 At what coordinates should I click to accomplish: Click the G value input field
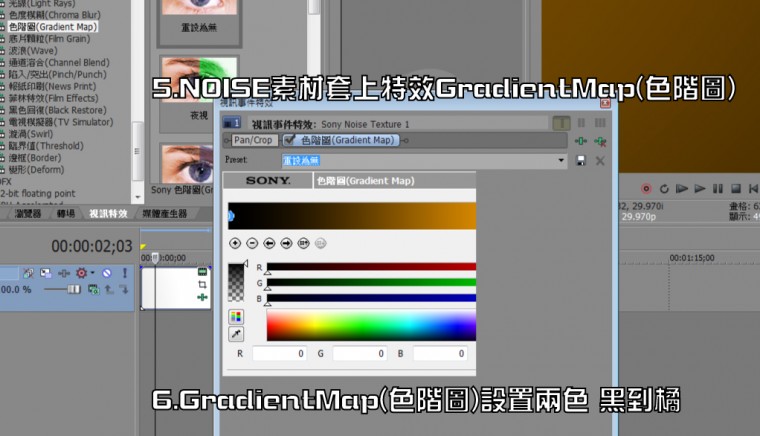[x=359, y=354]
